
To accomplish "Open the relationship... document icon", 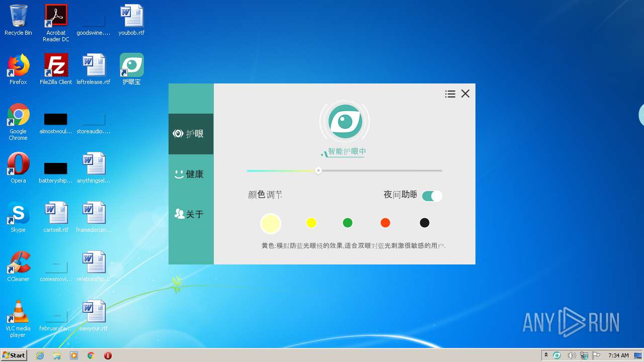I will [x=94, y=266].
